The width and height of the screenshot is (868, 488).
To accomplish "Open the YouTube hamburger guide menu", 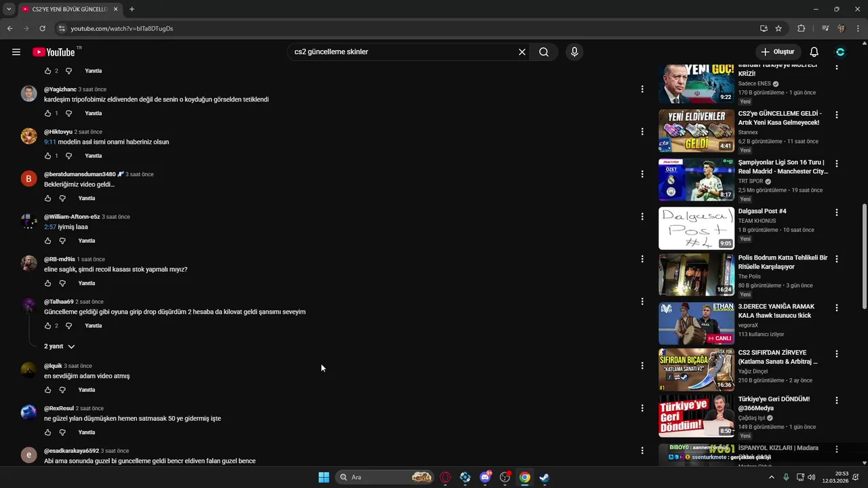I will point(16,52).
